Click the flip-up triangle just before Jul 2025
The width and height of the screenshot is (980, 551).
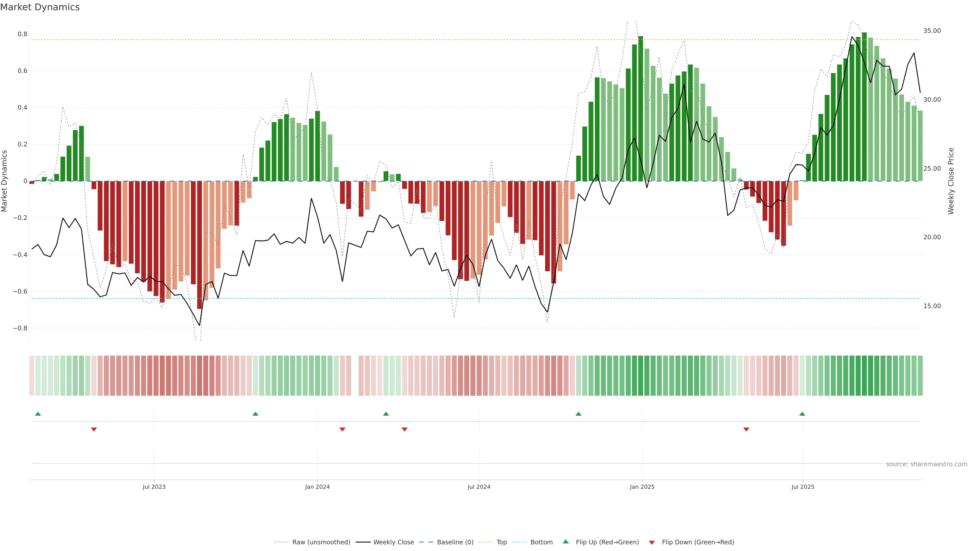click(x=802, y=414)
